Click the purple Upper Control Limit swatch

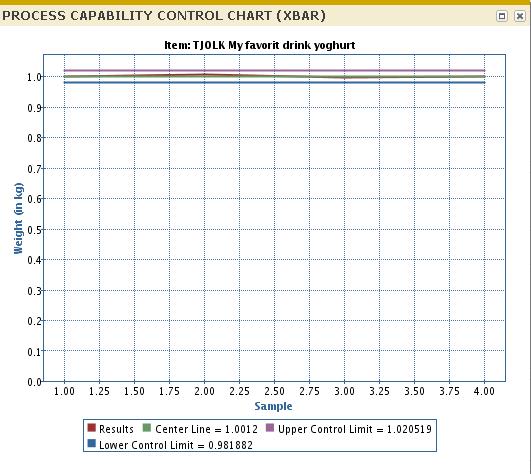270,428
